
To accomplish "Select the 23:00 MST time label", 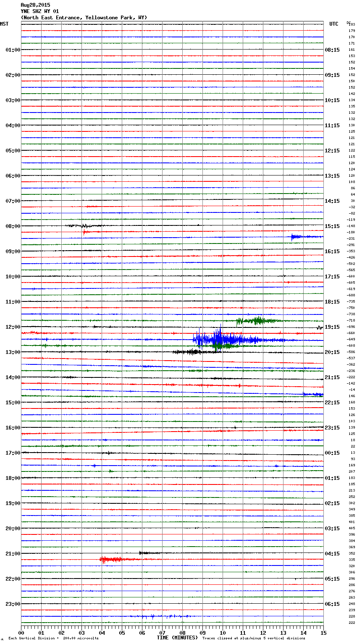I will tap(13, 604).
